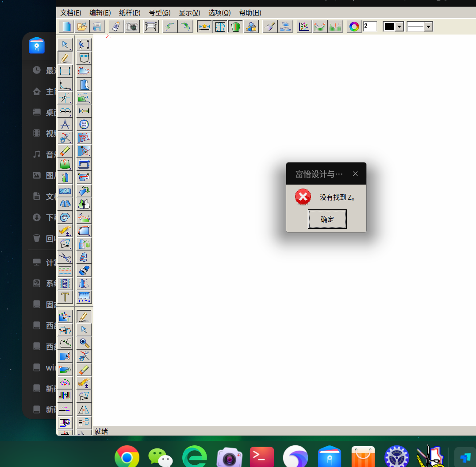This screenshot has height=467, width=476.
Task: Select the rectangle drawing tool
Action: click(x=65, y=71)
